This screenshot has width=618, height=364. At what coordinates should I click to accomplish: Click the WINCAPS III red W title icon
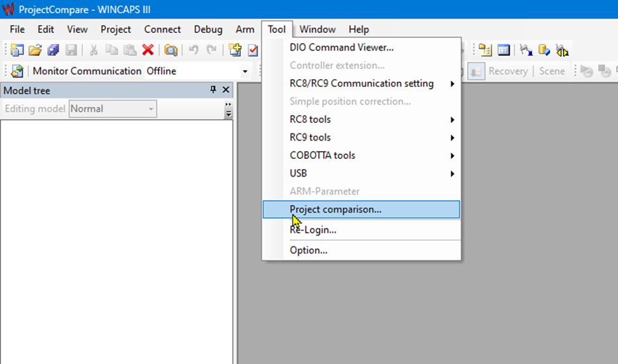8,9
